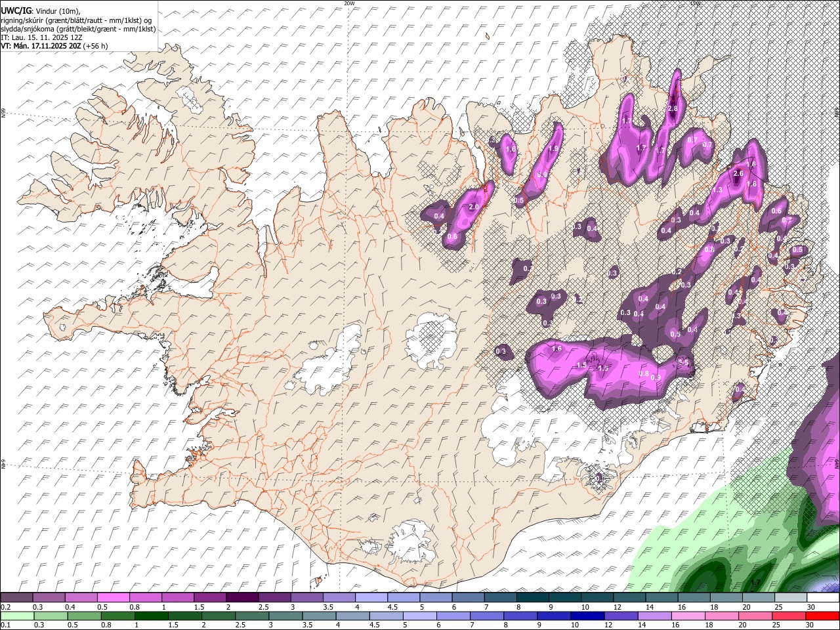Click the light purple 14 swatch in lower legend row

(x=654, y=616)
